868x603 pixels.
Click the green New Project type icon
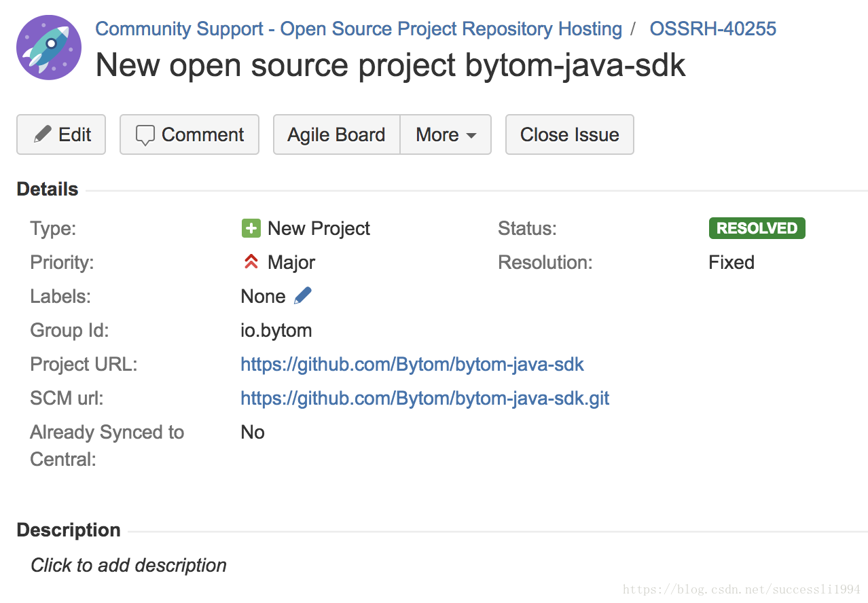click(x=251, y=228)
